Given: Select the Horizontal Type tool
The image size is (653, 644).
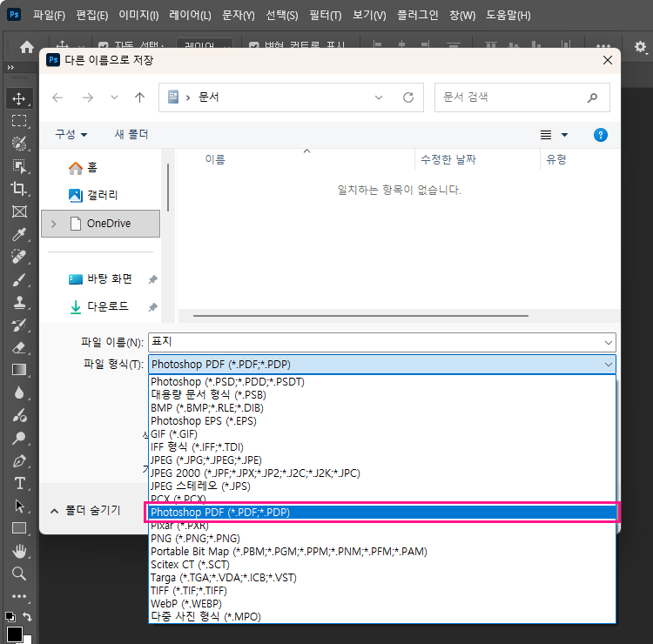Looking at the screenshot, I should (19, 483).
